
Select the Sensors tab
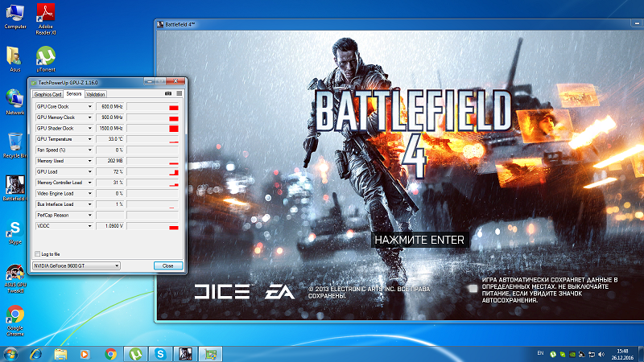tap(74, 94)
